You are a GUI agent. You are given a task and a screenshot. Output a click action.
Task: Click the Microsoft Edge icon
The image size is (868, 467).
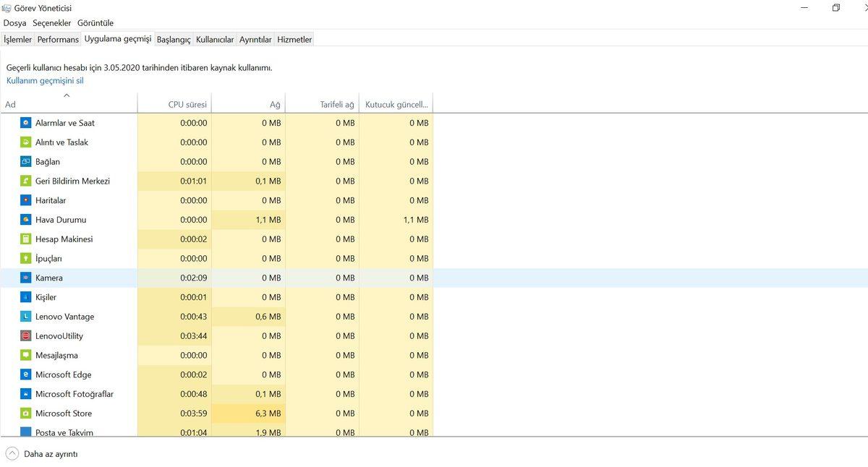click(x=26, y=374)
